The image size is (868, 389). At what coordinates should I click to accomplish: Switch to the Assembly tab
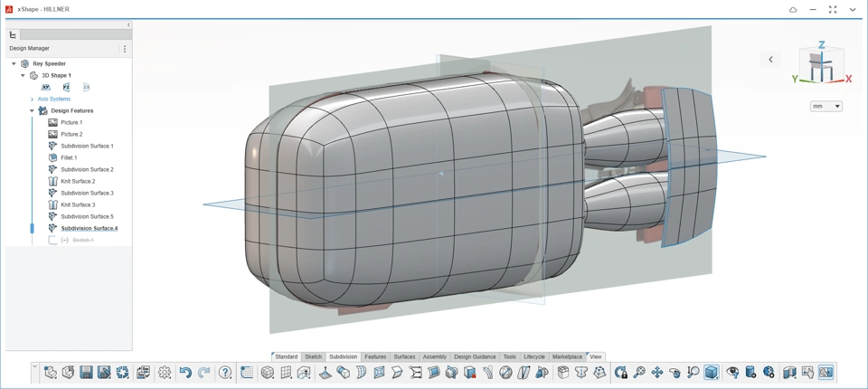435,356
